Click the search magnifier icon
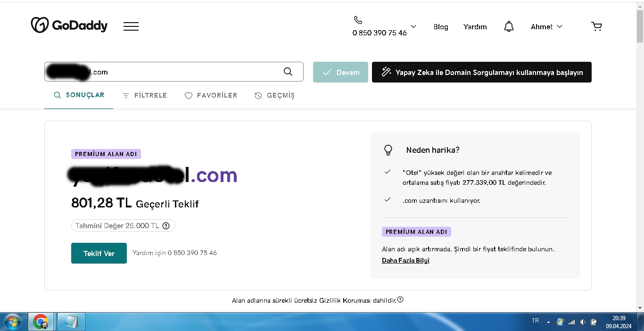This screenshot has height=331, width=644. click(288, 72)
